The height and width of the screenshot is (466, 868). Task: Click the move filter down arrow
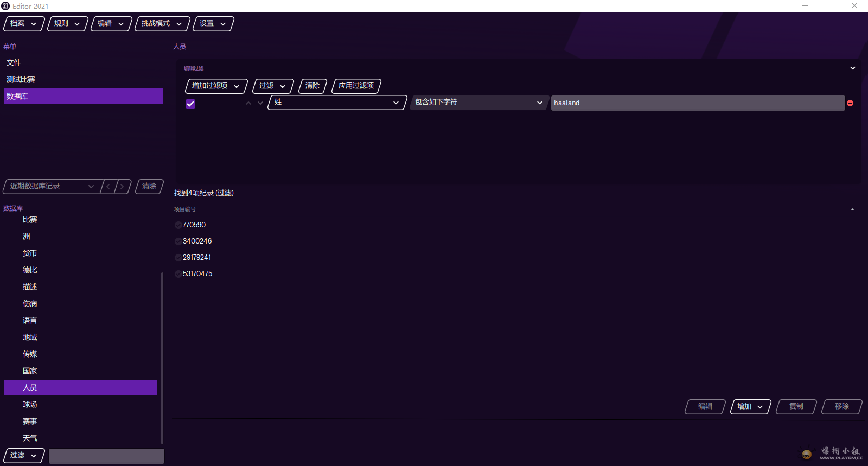click(x=260, y=103)
